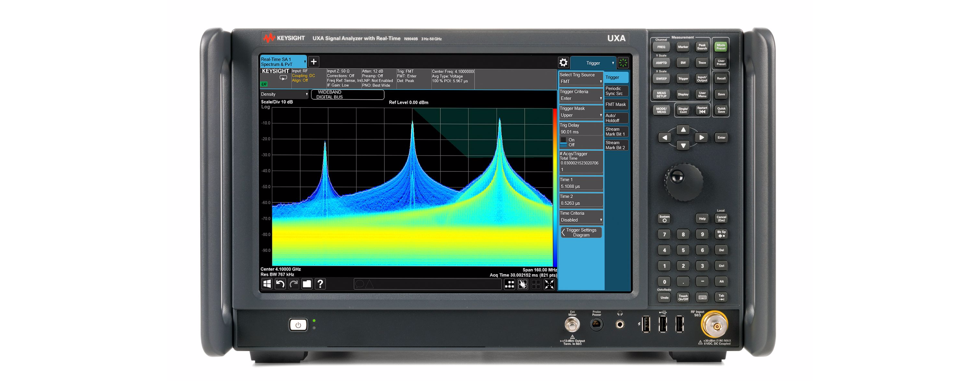The image size is (980, 381).
Task: Tap the left arrow hardware key
Action: click(664, 138)
